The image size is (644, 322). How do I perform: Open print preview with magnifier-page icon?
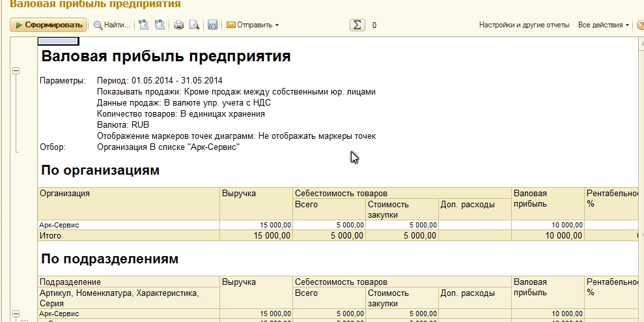pos(193,25)
